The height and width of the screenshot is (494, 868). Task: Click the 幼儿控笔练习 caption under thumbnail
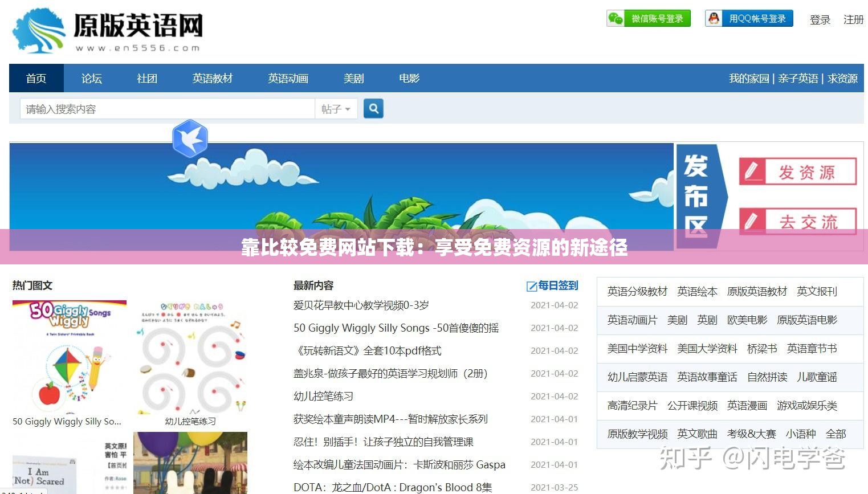pos(190,422)
